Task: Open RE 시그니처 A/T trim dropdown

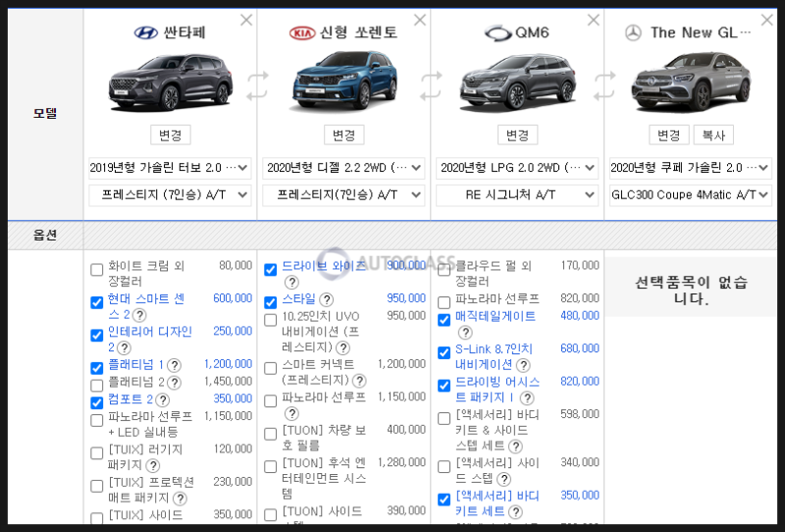Action: point(517,195)
